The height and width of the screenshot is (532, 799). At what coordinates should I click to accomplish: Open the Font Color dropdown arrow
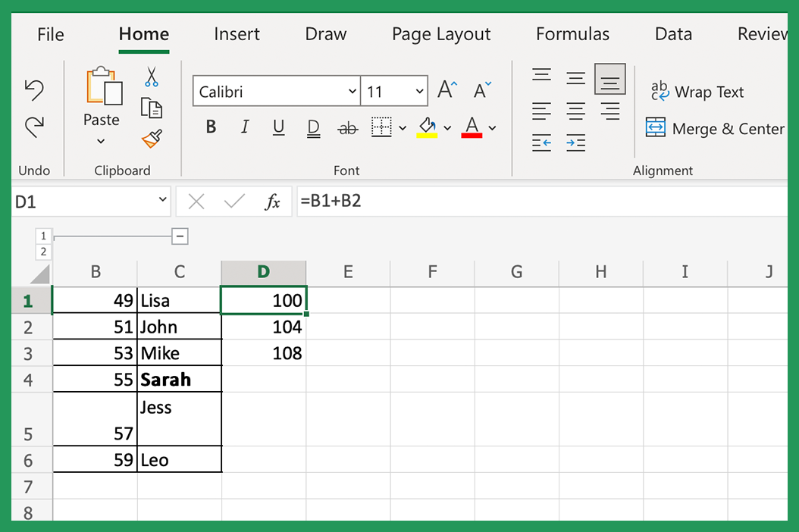click(492, 128)
